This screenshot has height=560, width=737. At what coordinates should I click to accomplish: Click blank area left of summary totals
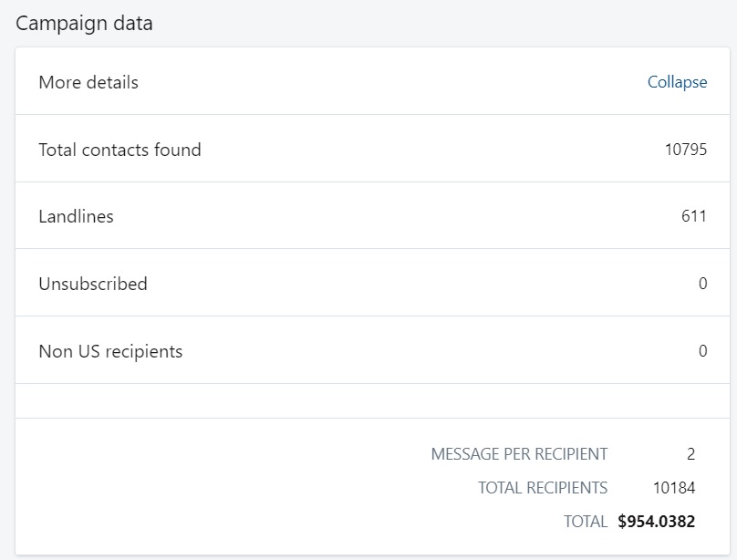pos(221,487)
